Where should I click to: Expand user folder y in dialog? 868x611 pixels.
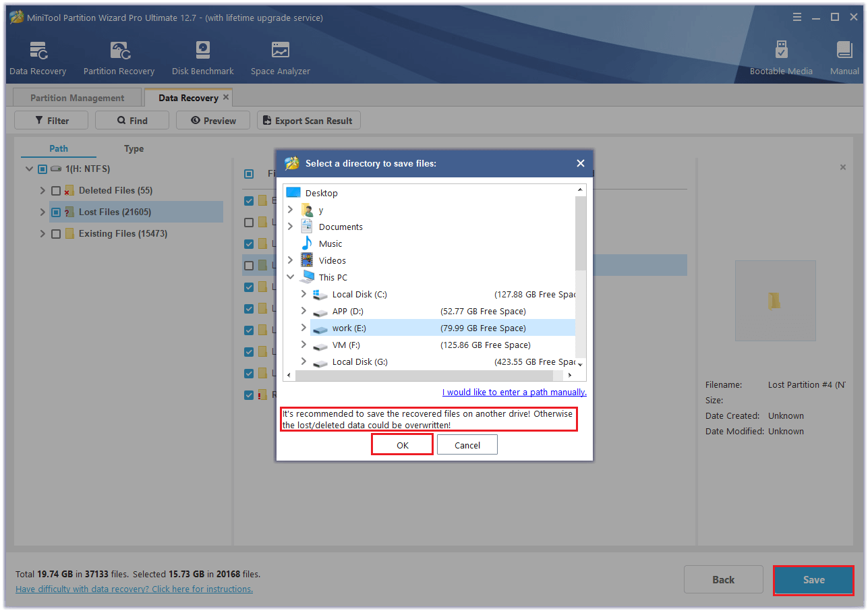click(291, 210)
